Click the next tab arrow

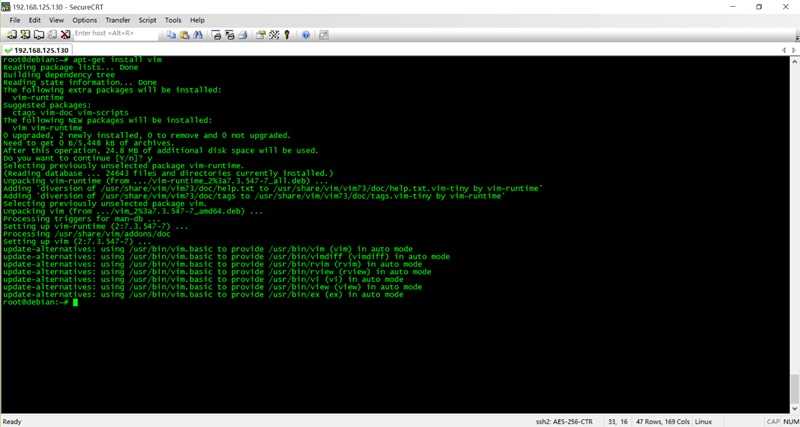[x=794, y=51]
